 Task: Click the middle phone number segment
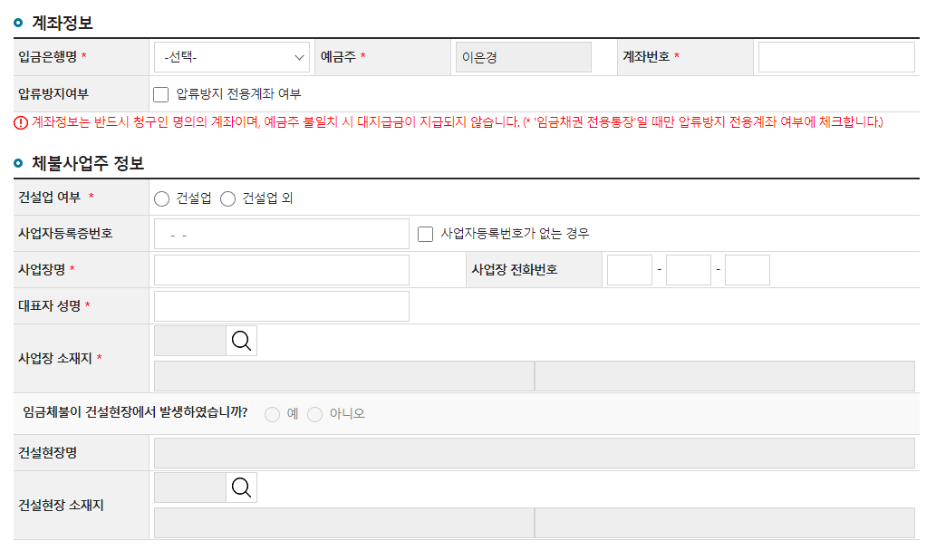coord(689,269)
